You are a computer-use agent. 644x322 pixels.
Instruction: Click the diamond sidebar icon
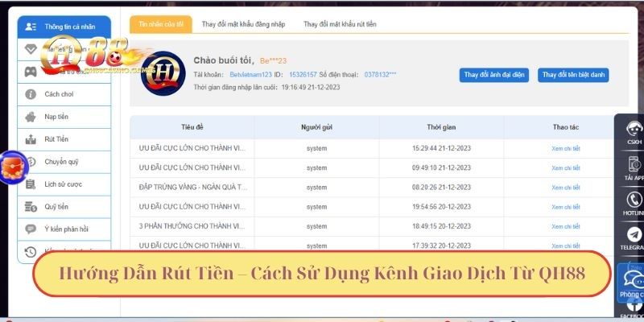coord(31,49)
